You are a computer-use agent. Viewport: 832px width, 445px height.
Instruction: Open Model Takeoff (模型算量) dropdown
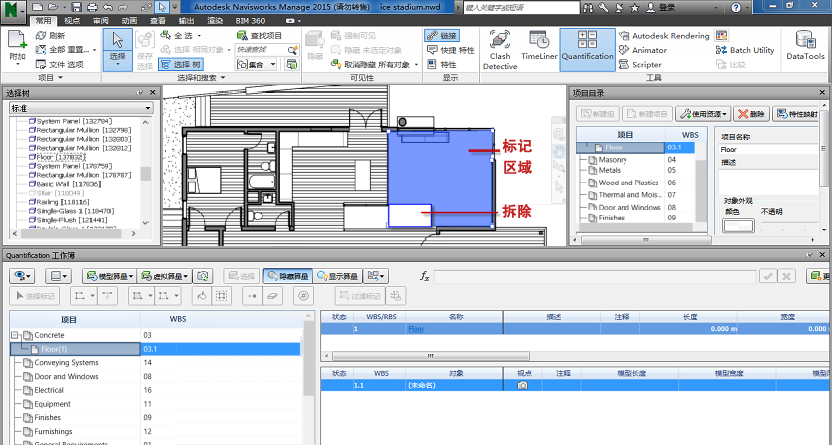pyautogui.click(x=109, y=276)
